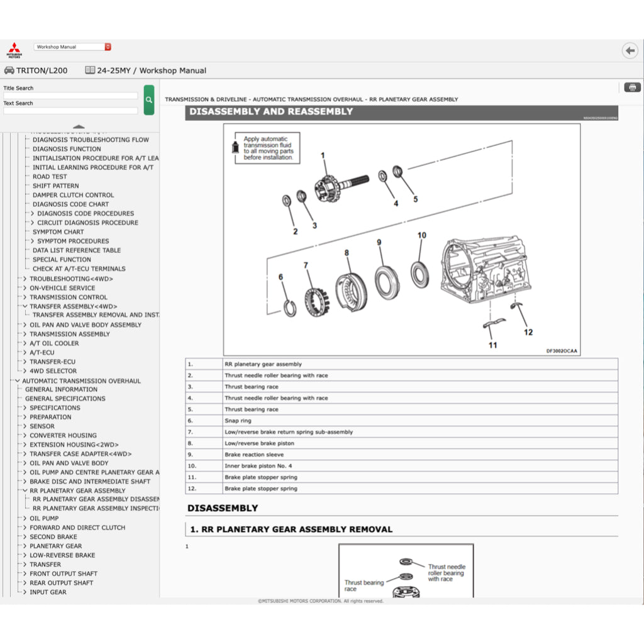Open the Workshop Manual dropdown selector
This screenshot has width=644, height=644.
pyautogui.click(x=70, y=47)
